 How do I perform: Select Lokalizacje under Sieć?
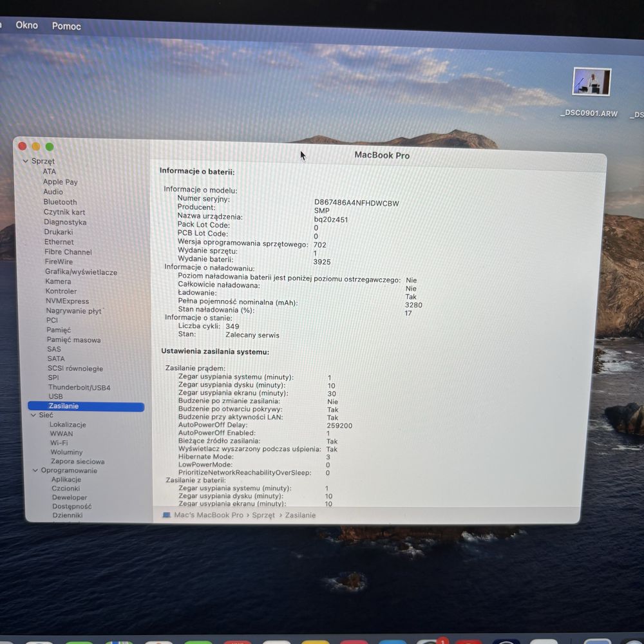[68, 424]
